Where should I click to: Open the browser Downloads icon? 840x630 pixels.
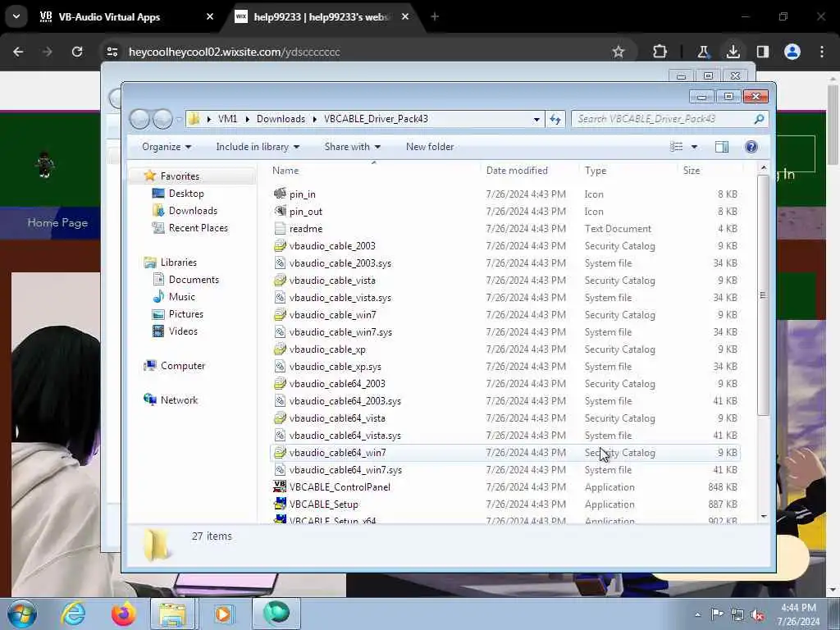click(733, 52)
